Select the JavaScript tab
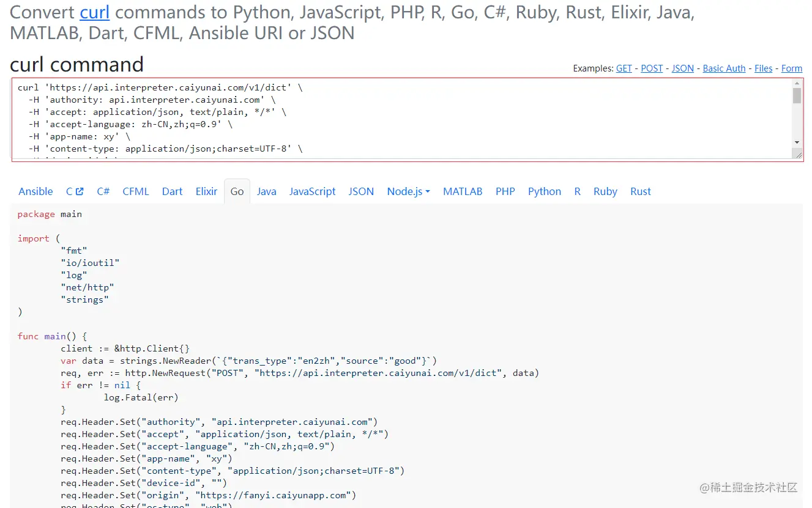This screenshot has width=812, height=508. [x=312, y=191]
